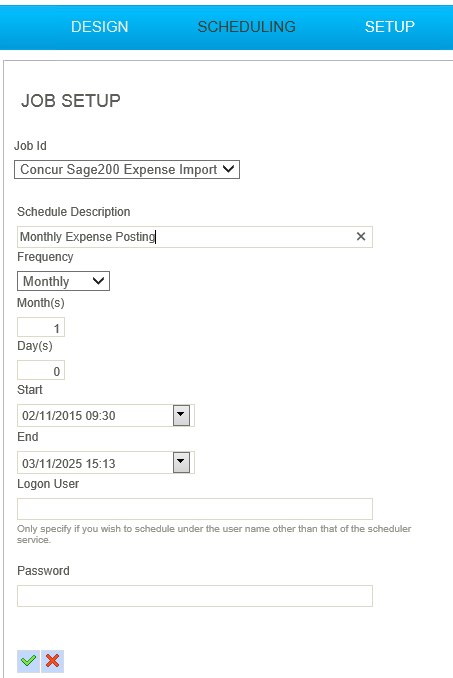The image size is (453, 678).
Task: Focus the Day(s) number field
Action: pyautogui.click(x=41, y=370)
